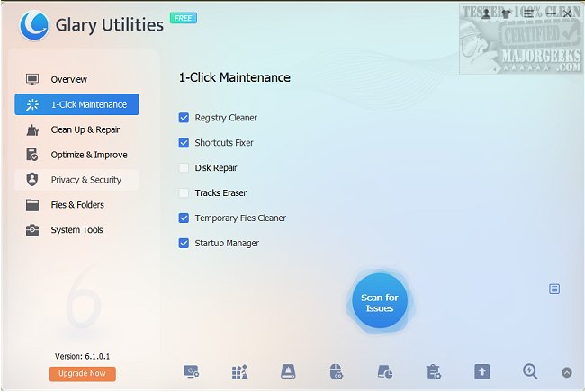585x392 pixels.
Task: Click the monitor with gear toolbar icon
Action: click(192, 372)
